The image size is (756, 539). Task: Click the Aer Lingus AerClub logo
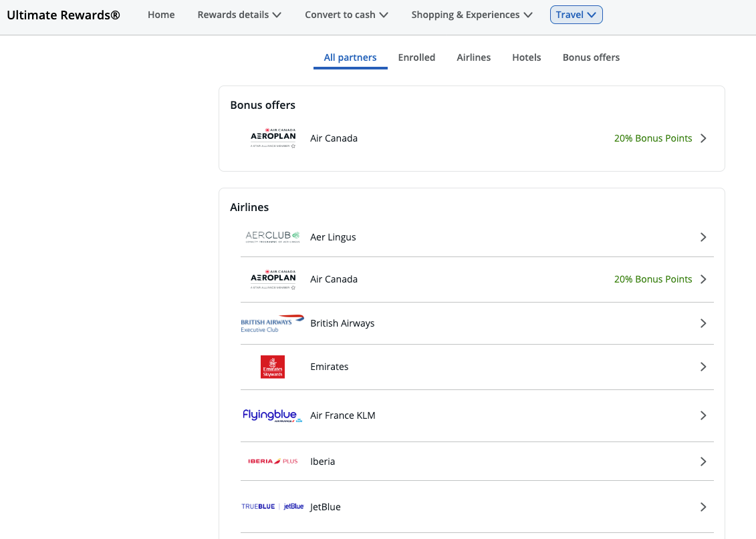(x=273, y=236)
